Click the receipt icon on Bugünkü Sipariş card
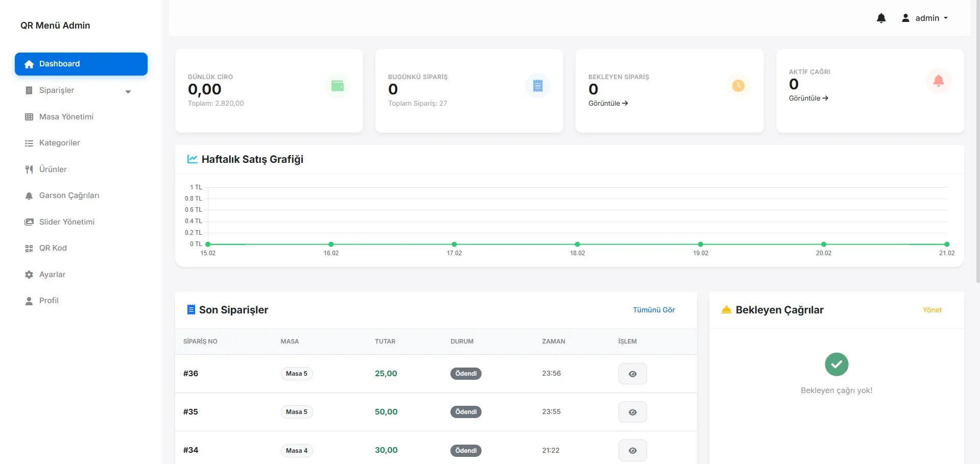 click(x=538, y=86)
